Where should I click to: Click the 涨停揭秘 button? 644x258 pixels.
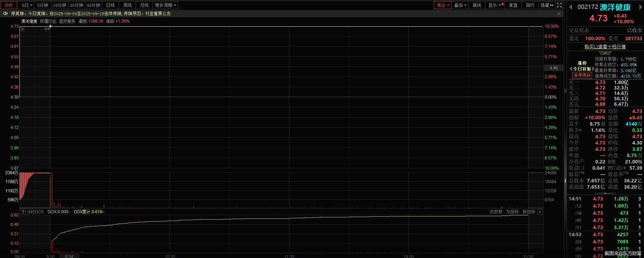point(582,75)
